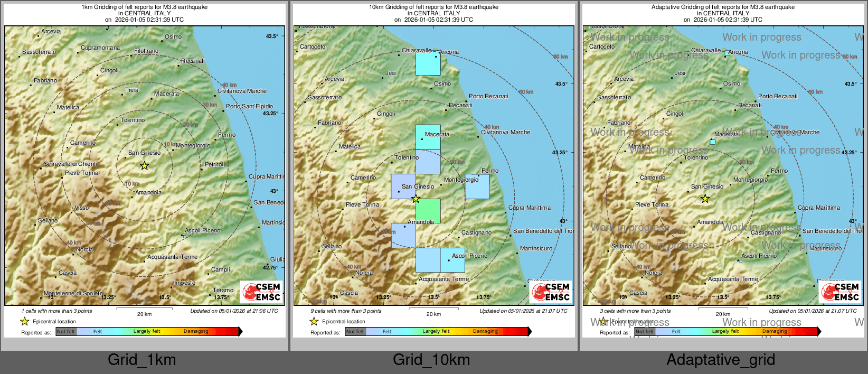
Task: Click the '1km Gridding of felt reports' title
Action: (144, 7)
